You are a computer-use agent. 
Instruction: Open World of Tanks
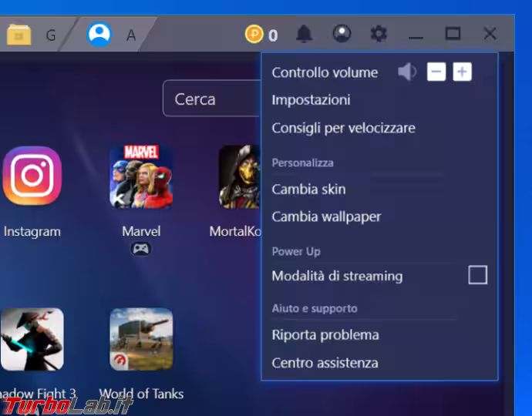tap(141, 339)
